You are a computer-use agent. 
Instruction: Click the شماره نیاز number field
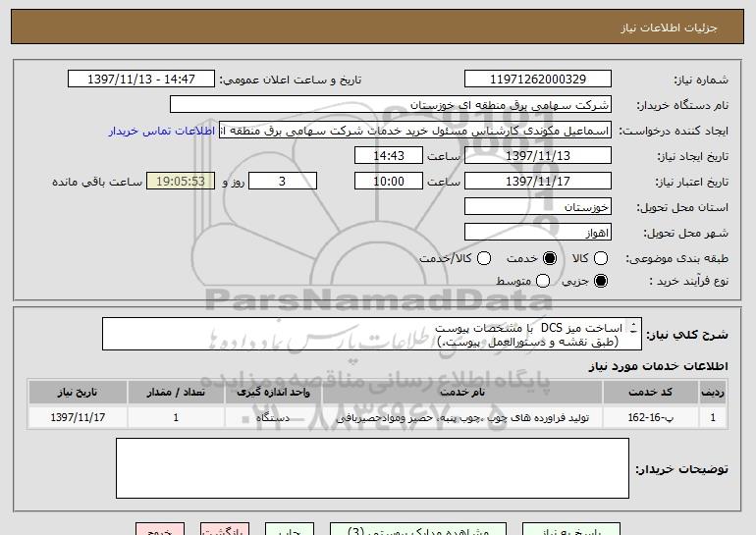pos(536,80)
